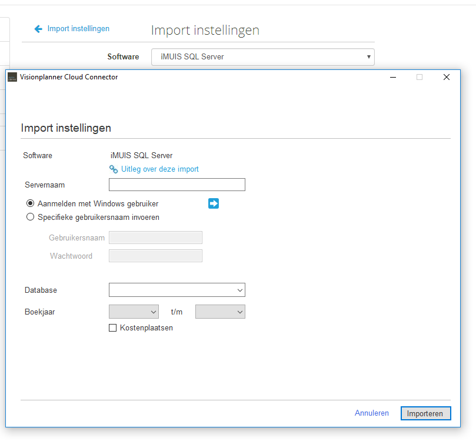Click the Wachtwoord input field

[155, 256]
